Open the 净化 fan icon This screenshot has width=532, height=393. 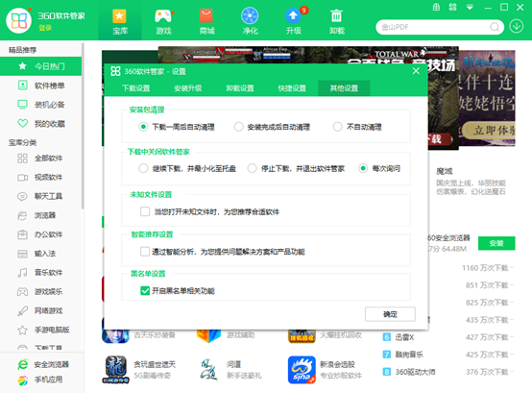pyautogui.click(x=250, y=21)
